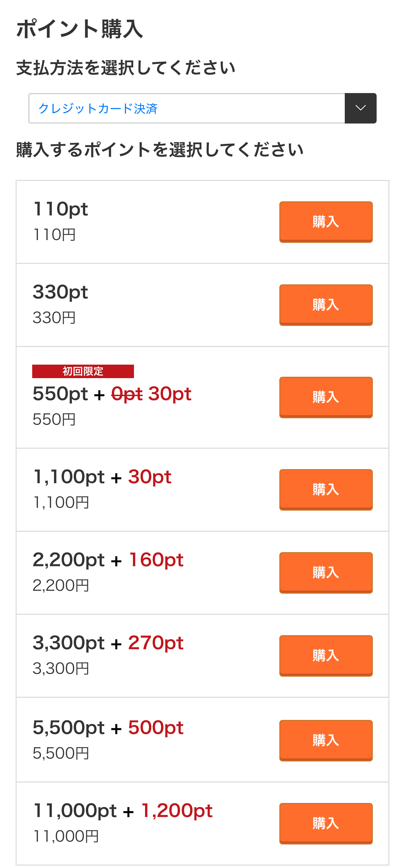Click the 330円 price text
Image resolution: width=405 pixels, height=868 pixels.
pos(54,318)
